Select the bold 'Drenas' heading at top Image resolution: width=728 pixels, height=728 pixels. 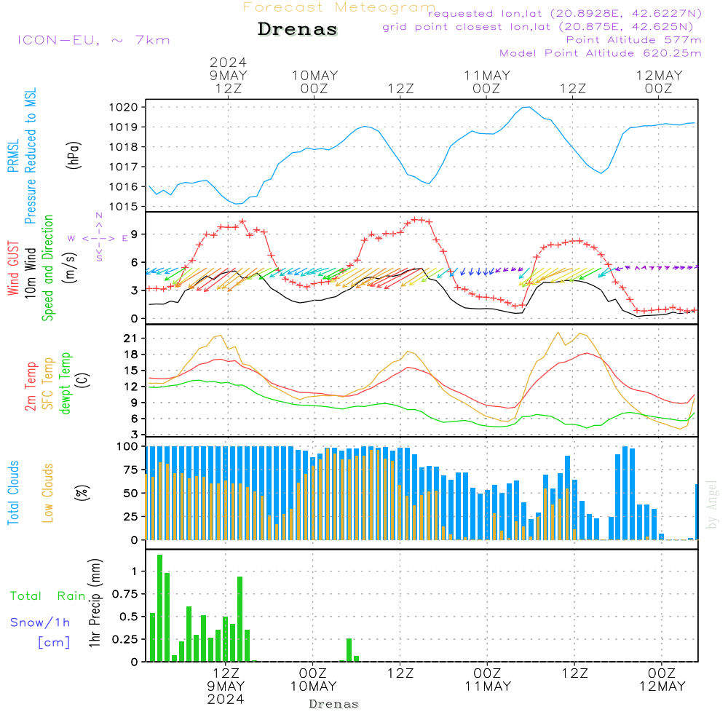tap(298, 29)
